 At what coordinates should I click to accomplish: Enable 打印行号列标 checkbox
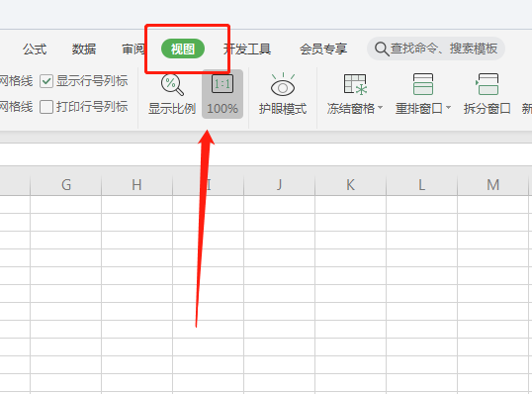click(x=46, y=107)
